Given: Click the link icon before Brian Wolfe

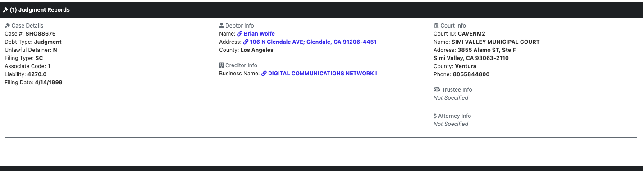Looking at the screenshot, I should (240, 34).
